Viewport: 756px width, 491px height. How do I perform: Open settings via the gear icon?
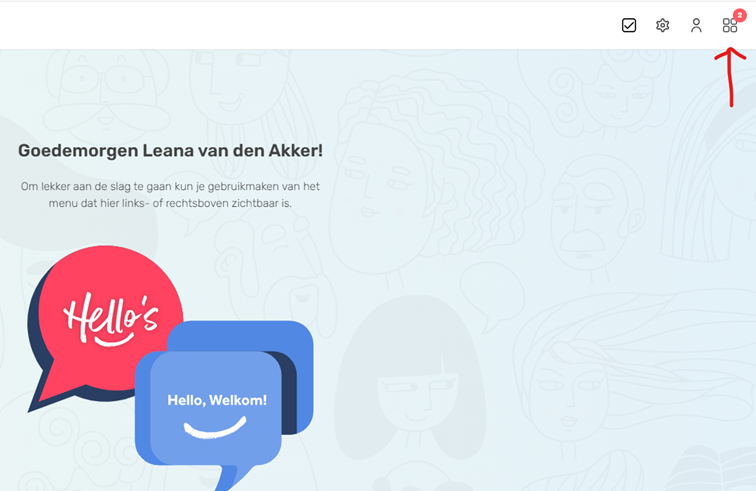[662, 25]
